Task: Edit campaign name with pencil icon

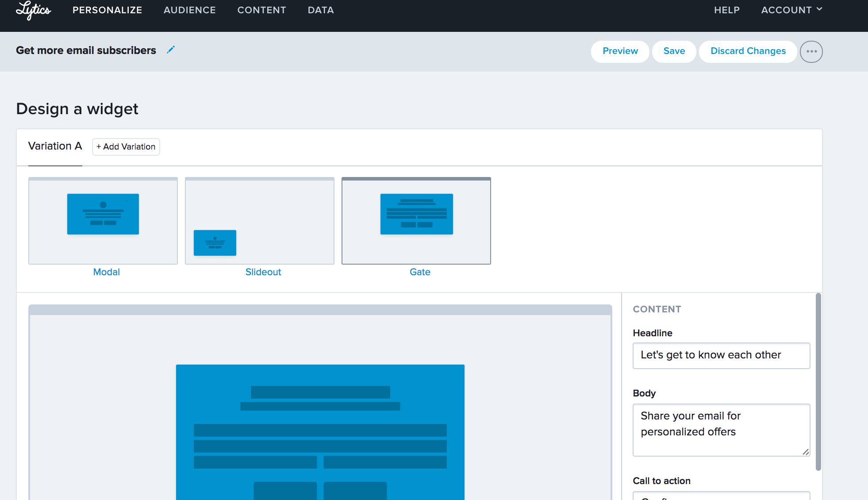Action: click(x=171, y=50)
